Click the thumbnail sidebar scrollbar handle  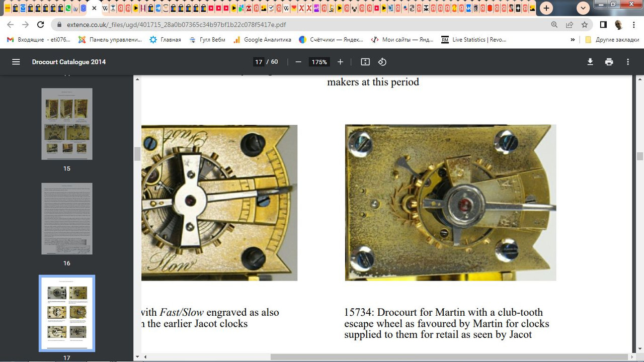point(137,154)
